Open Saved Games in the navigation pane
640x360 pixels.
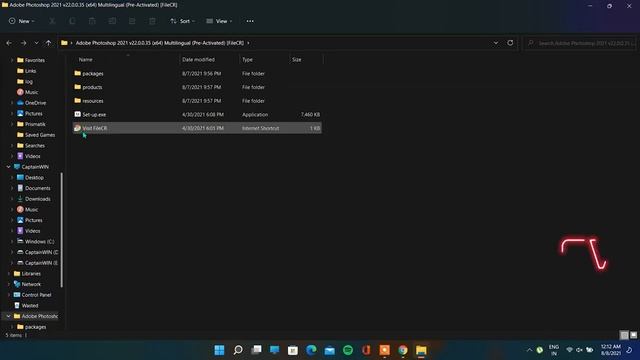tap(40, 135)
